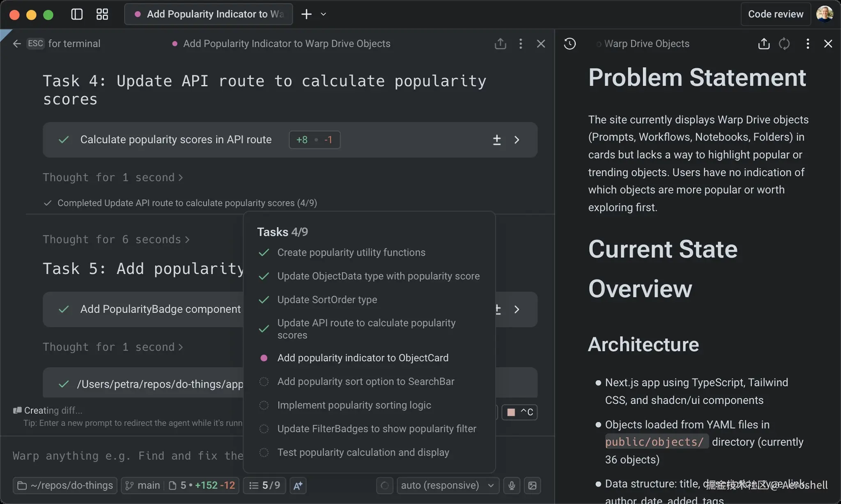The height and width of the screenshot is (504, 841).
Task: Select the pending 'Implement popularity sorting logic' task
Action: tap(354, 405)
